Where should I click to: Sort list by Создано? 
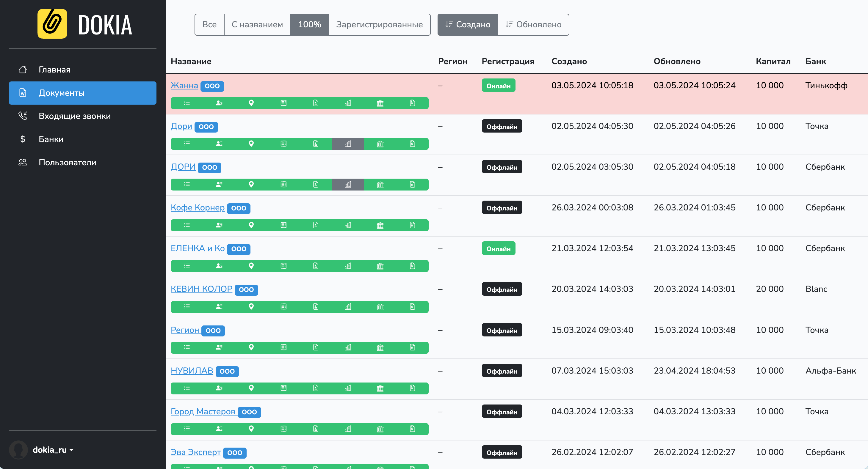(x=468, y=25)
